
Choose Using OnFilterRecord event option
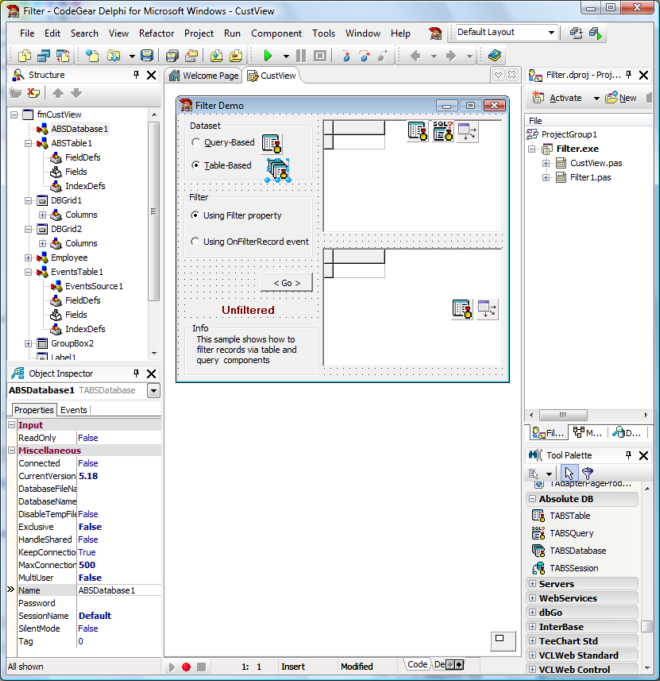coord(195,242)
